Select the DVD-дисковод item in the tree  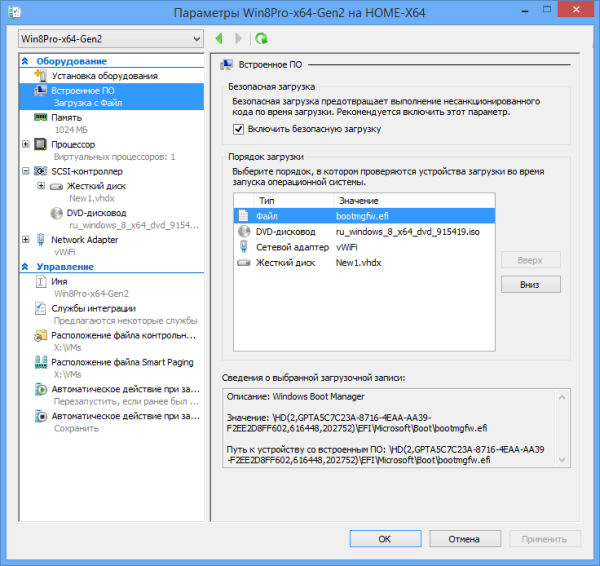coord(96,213)
